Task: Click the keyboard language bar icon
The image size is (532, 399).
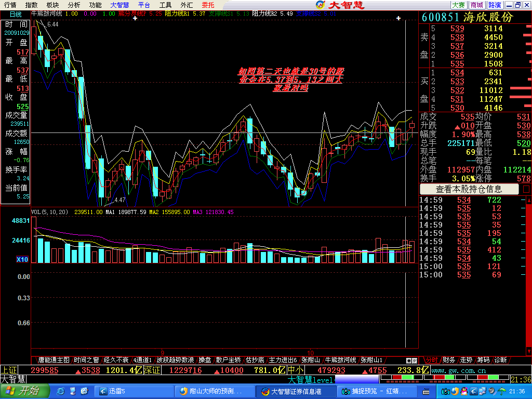Action: pyautogui.click(x=426, y=392)
